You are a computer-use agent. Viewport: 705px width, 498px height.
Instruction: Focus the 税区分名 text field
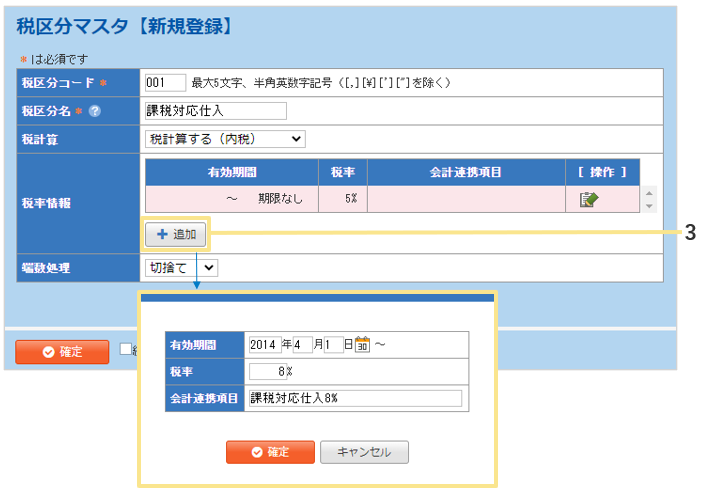(215, 111)
